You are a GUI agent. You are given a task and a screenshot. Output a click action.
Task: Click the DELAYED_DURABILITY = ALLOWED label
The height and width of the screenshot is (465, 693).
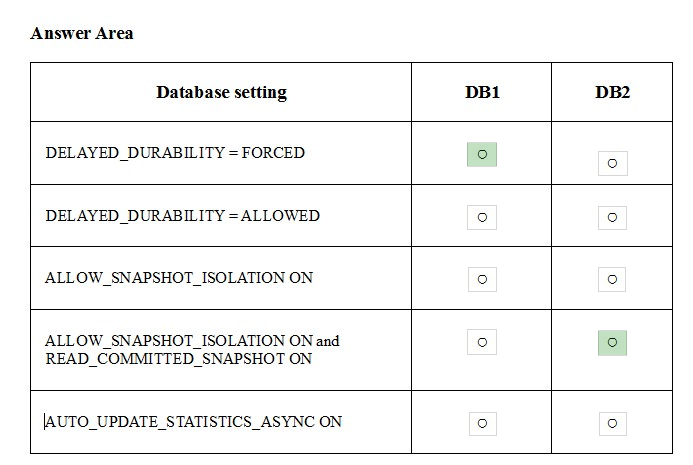(183, 216)
